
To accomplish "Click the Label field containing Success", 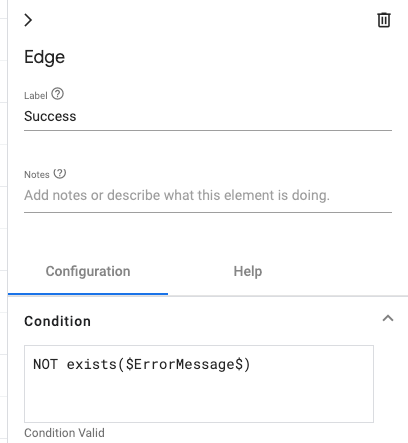I will coord(208,116).
